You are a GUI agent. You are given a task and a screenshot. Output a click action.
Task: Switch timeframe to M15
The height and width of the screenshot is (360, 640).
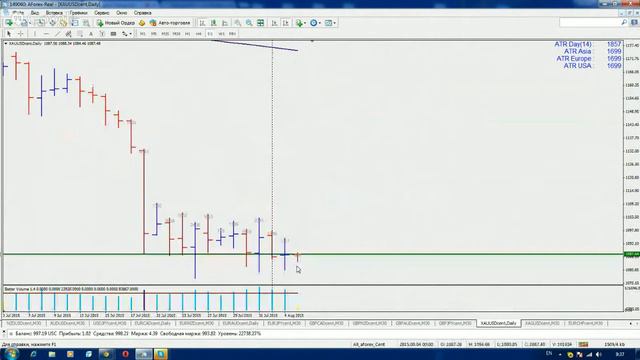(165, 34)
